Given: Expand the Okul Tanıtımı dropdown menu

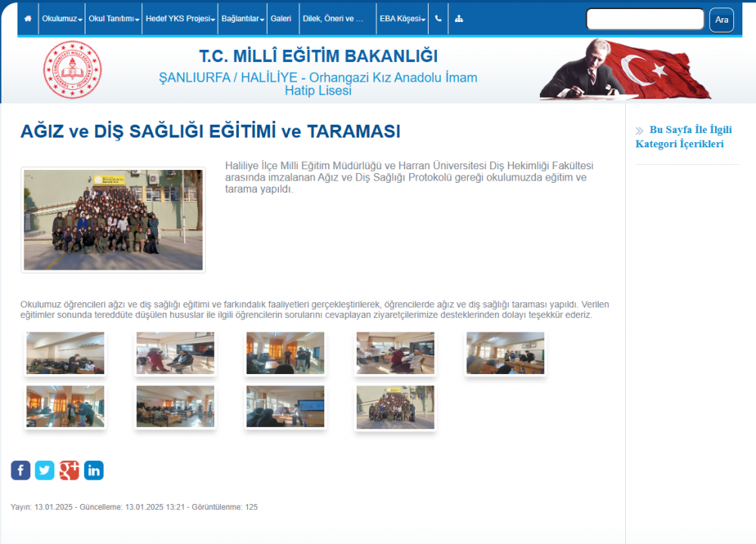Looking at the screenshot, I should 114,19.
